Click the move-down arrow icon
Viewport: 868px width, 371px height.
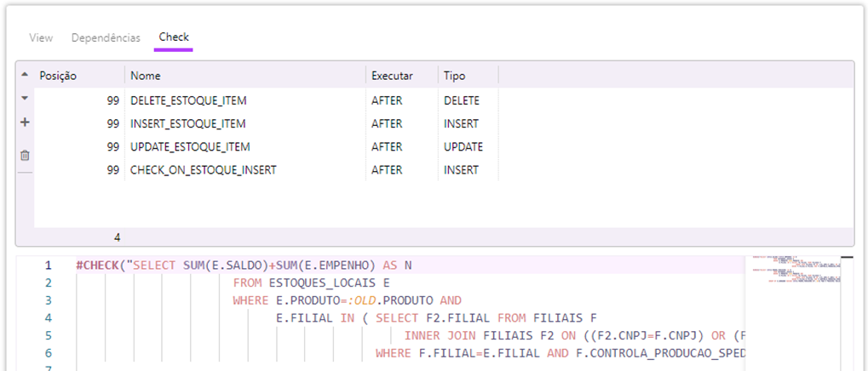25,99
